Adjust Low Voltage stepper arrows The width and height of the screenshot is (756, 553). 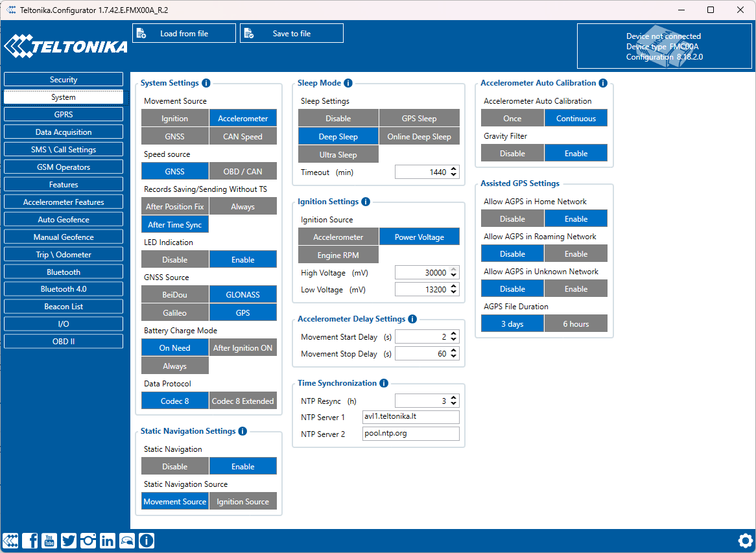pyautogui.click(x=453, y=289)
